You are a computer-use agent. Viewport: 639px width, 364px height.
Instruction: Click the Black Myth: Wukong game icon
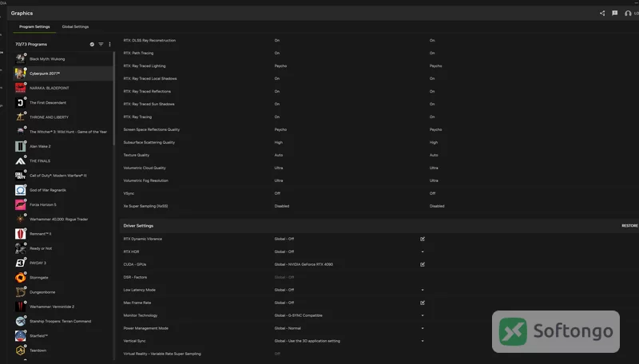[21, 59]
